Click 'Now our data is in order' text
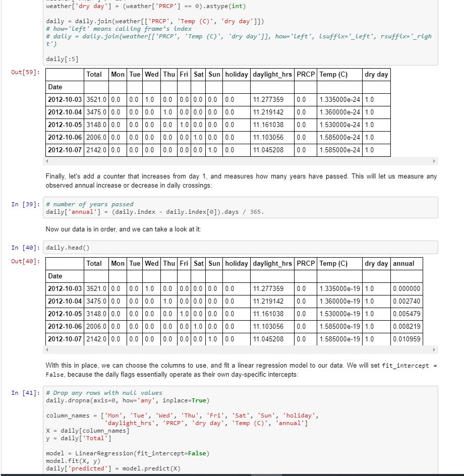 (x=123, y=229)
